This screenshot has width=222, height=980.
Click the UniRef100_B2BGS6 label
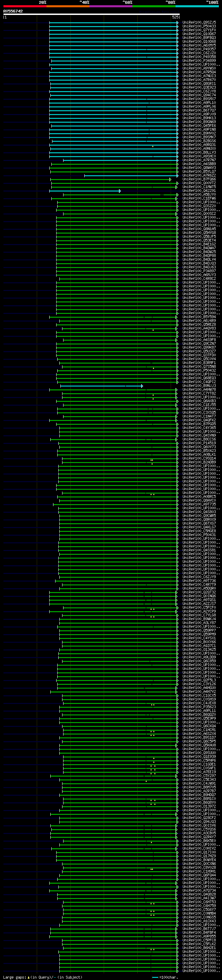pyautogui.click(x=199, y=141)
